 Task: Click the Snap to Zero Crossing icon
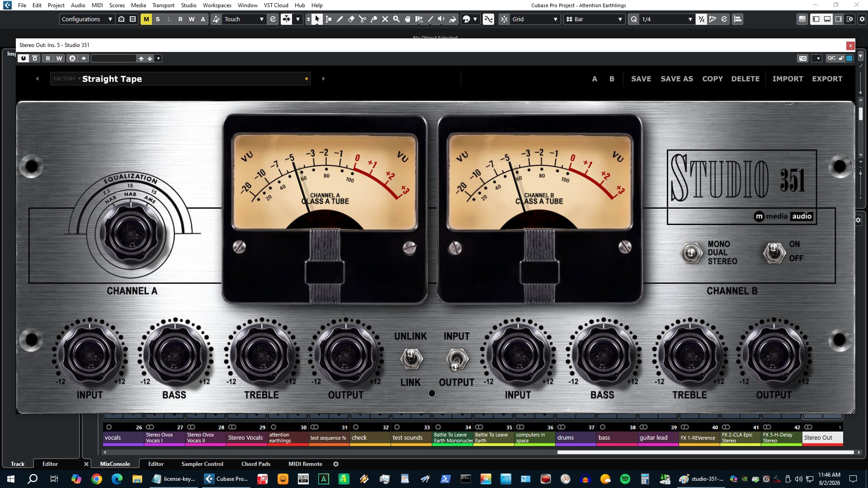point(488,19)
